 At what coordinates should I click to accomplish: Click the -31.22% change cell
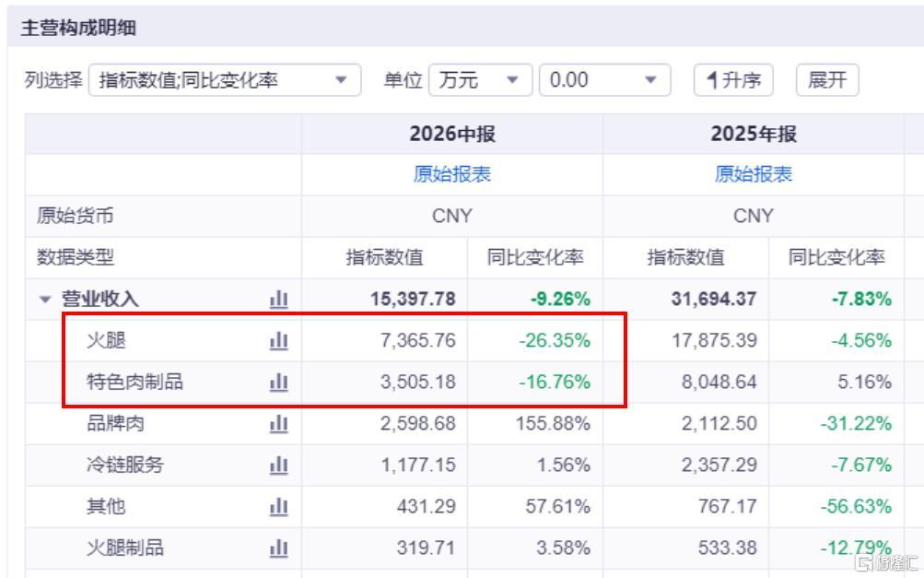(x=856, y=423)
